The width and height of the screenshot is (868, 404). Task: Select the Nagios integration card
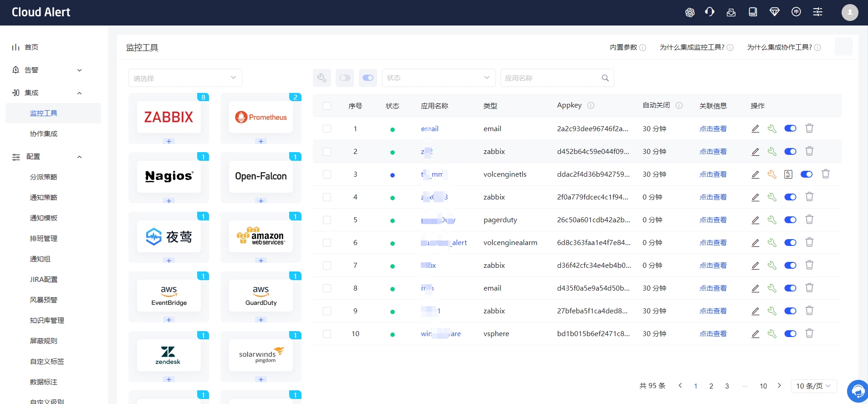pyautogui.click(x=169, y=176)
